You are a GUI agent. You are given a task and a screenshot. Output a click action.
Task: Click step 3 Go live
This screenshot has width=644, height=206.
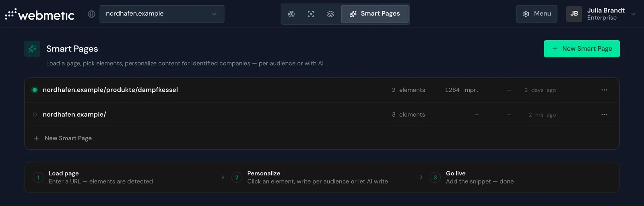coord(472,177)
